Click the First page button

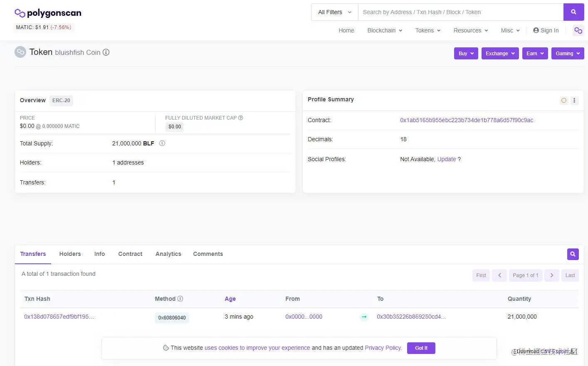tap(481, 275)
